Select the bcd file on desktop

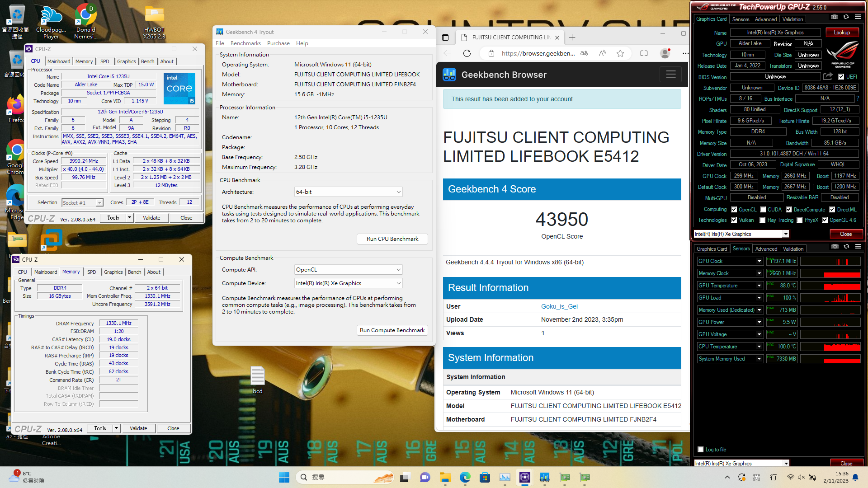[257, 380]
